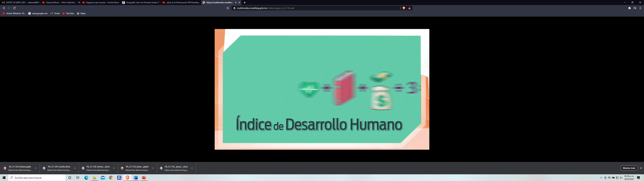644x181 pixels.
Task: Mute the Classical Music tab audio
Action: [x=79, y=3]
